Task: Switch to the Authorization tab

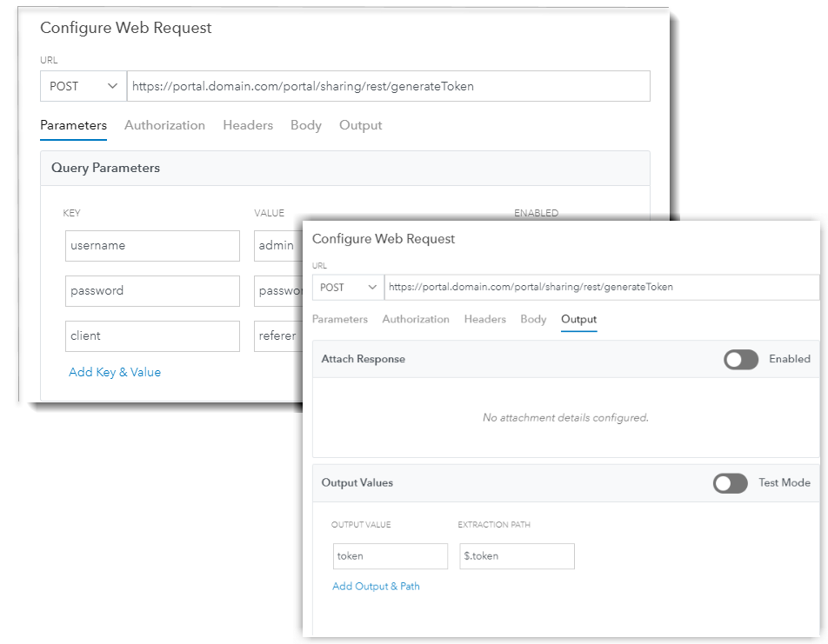Action: coord(416,319)
